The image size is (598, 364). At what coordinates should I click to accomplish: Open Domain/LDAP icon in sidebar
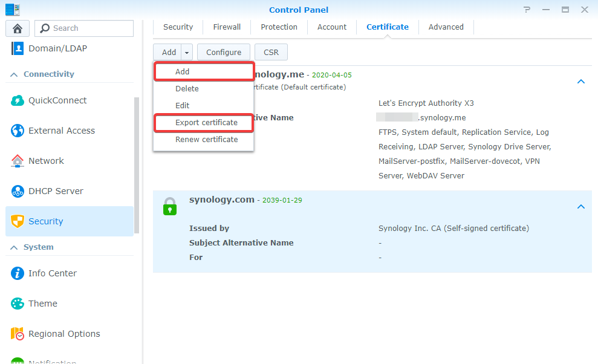pyautogui.click(x=17, y=48)
